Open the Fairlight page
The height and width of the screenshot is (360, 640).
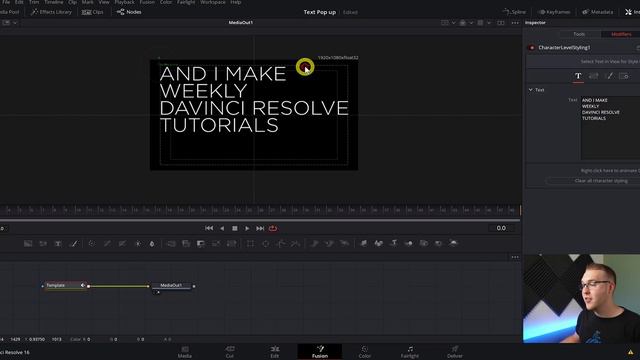point(409,351)
